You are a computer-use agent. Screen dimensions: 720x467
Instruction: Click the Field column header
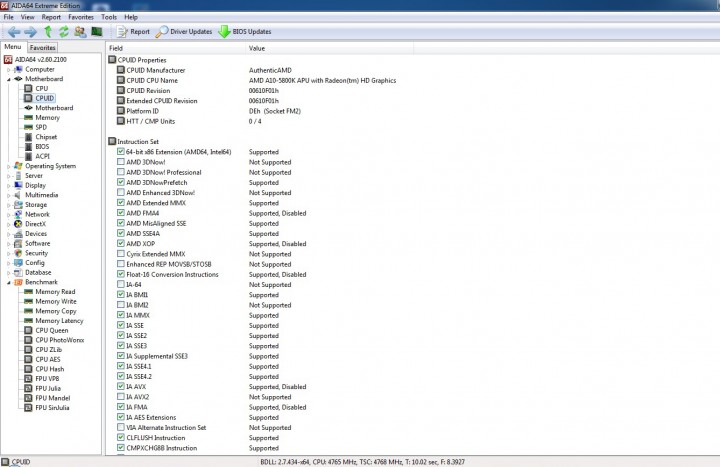pyautogui.click(x=175, y=48)
